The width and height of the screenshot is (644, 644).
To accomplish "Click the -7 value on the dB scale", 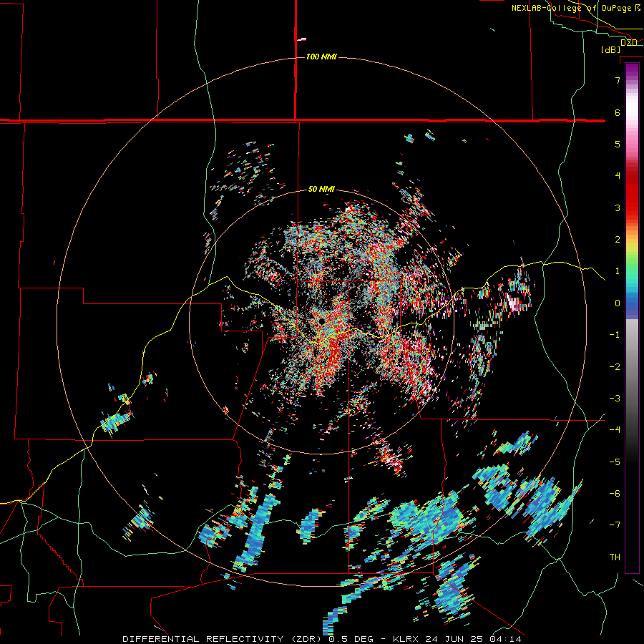I will click(615, 525).
